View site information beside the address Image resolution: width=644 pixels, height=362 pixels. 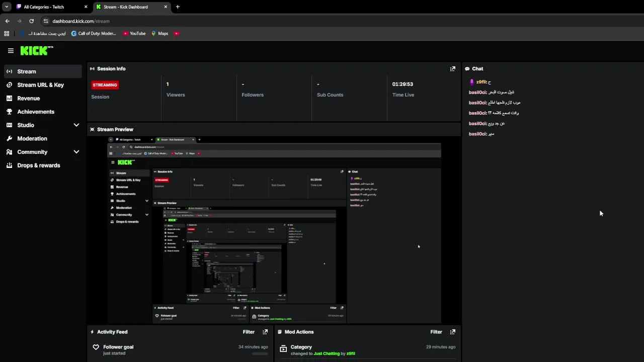coord(46,21)
